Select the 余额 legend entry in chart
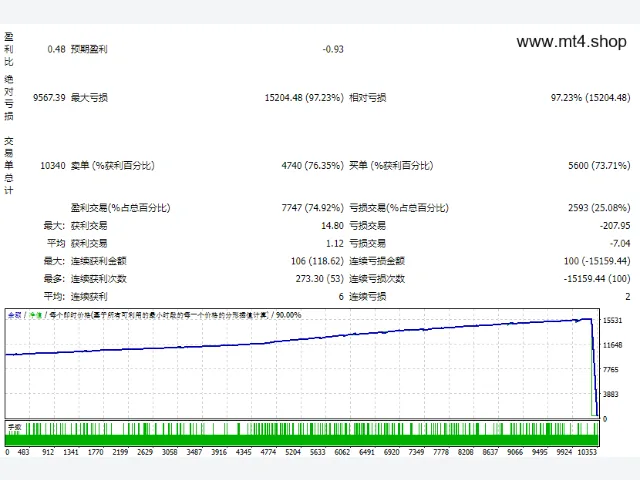 pos(15,315)
